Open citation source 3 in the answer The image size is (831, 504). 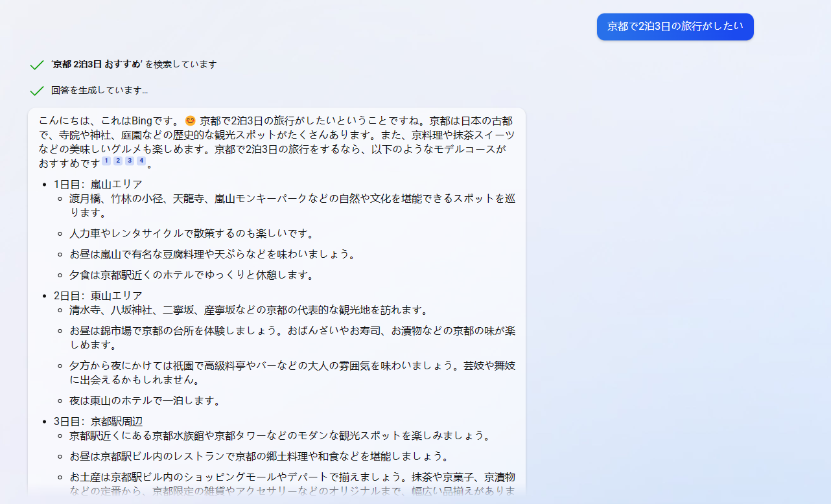coord(130,161)
